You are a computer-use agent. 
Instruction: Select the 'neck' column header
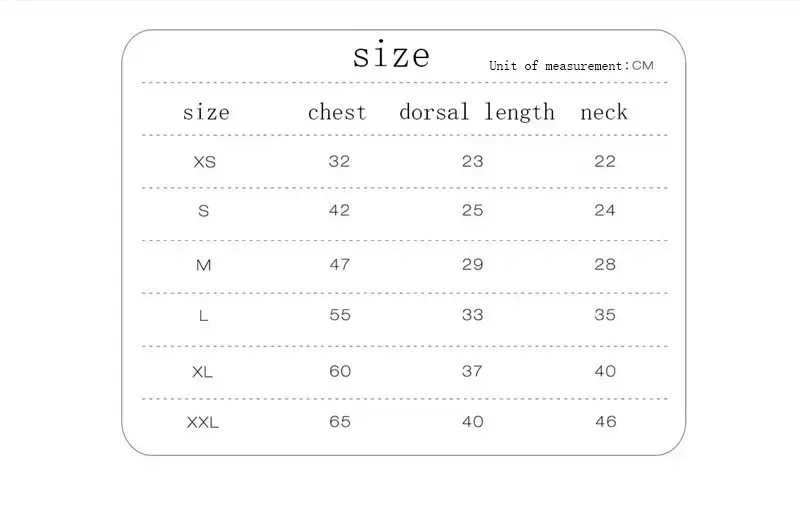pyautogui.click(x=604, y=112)
